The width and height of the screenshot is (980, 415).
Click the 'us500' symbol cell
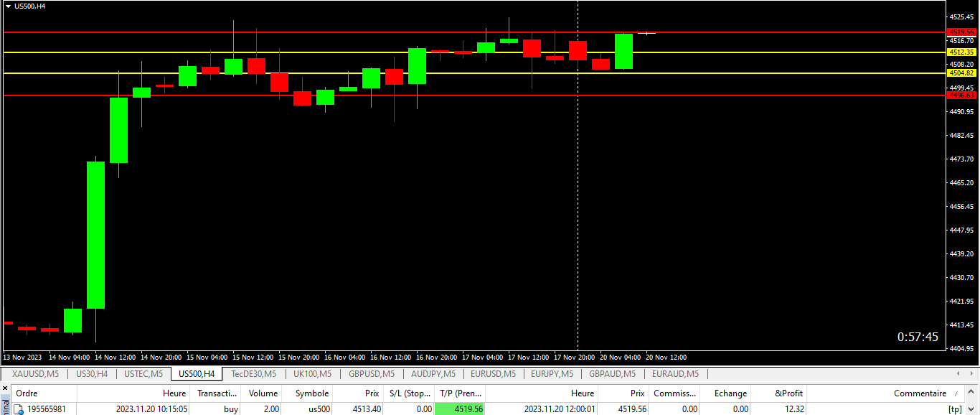tap(319, 409)
